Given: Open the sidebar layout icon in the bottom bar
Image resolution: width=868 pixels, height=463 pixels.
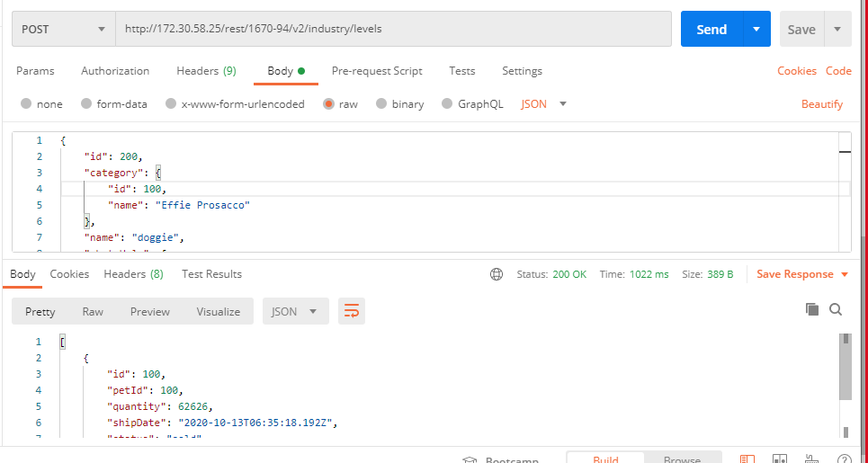Looking at the screenshot, I should pos(747,459).
